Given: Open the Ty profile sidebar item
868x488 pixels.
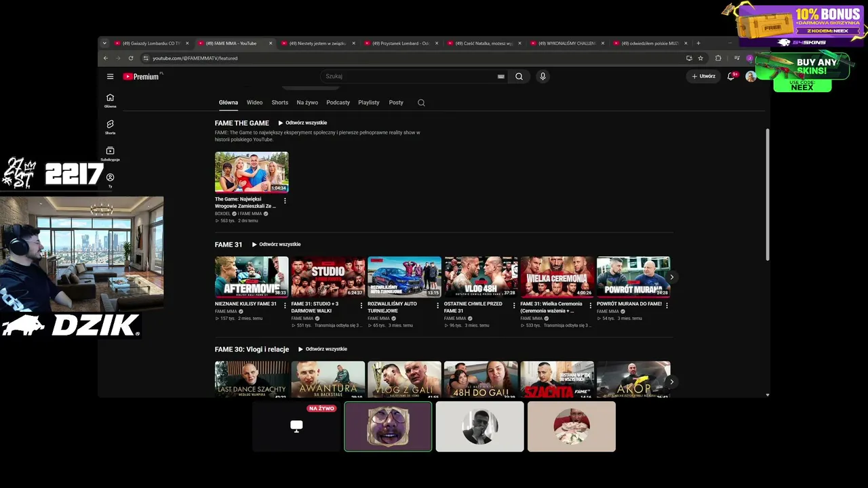Looking at the screenshot, I should click(x=110, y=180).
